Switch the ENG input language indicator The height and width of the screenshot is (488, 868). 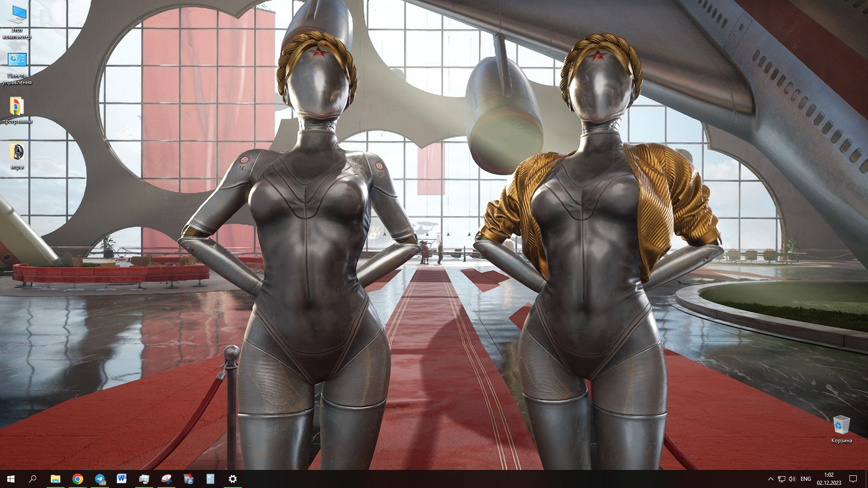(x=806, y=479)
